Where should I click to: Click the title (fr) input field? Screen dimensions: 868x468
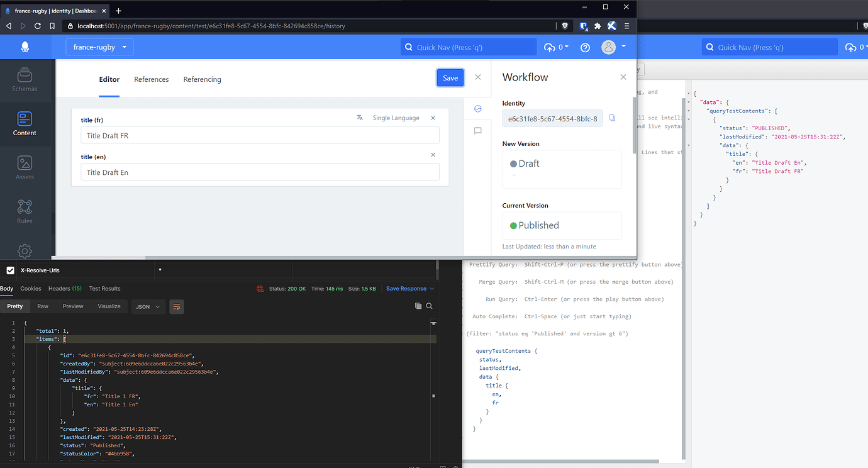click(260, 135)
